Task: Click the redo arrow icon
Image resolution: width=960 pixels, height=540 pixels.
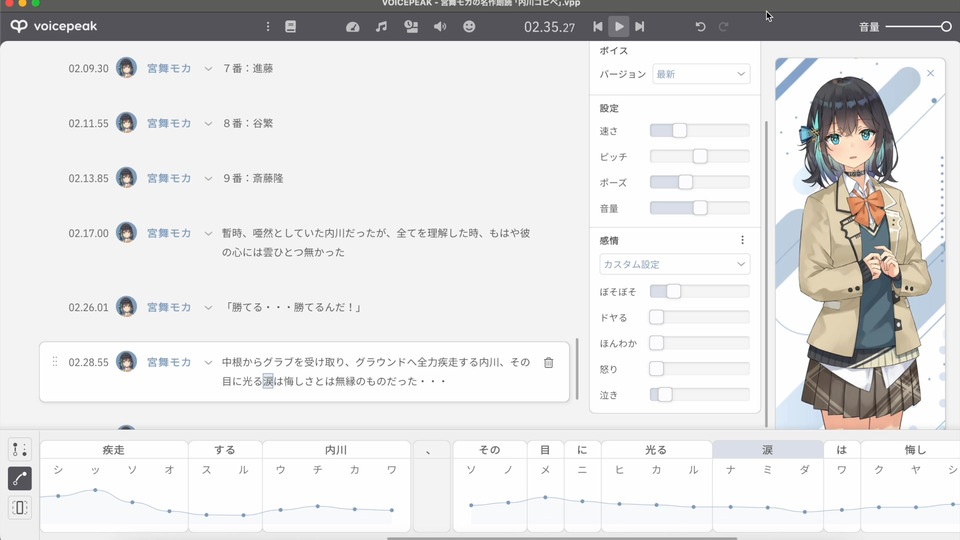Action: click(x=724, y=26)
